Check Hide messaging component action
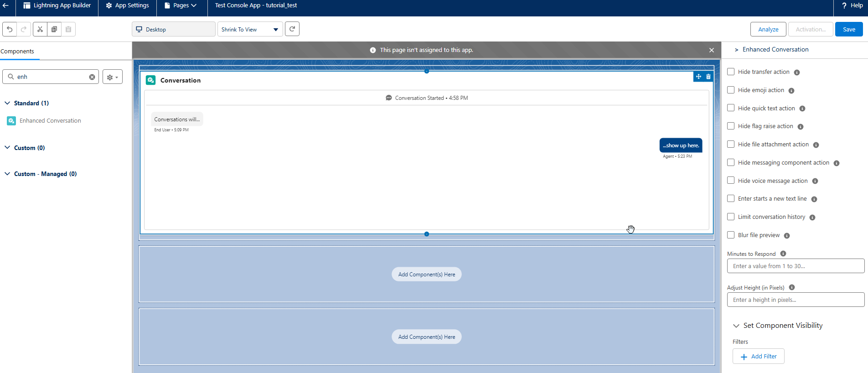 tap(731, 162)
